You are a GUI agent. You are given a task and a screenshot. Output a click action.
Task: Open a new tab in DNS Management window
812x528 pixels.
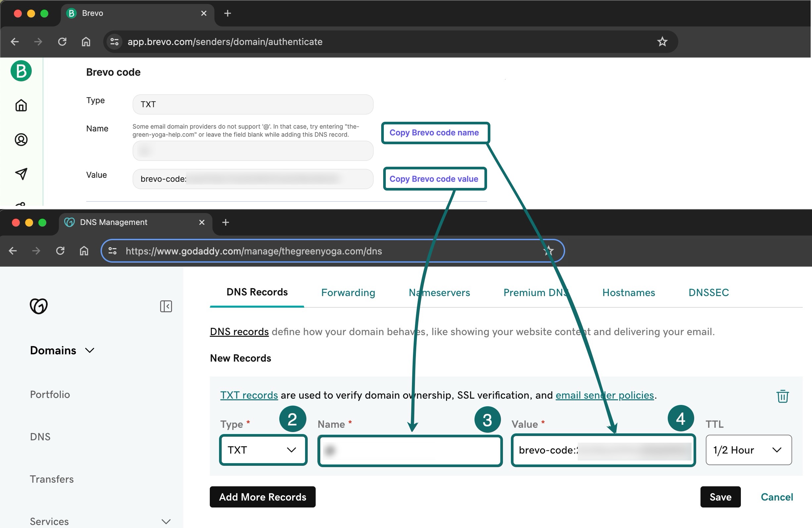pyautogui.click(x=226, y=222)
